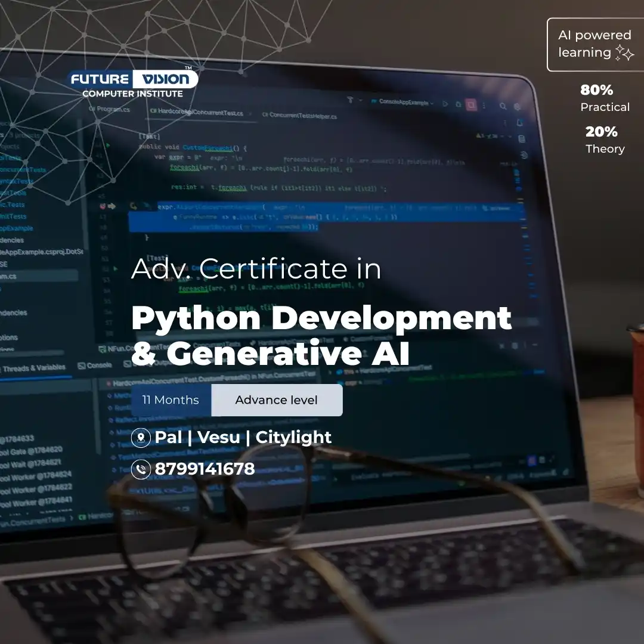Click the sparkle stars icon in AI badge
Screen dimensions: 644x644
coord(624,54)
